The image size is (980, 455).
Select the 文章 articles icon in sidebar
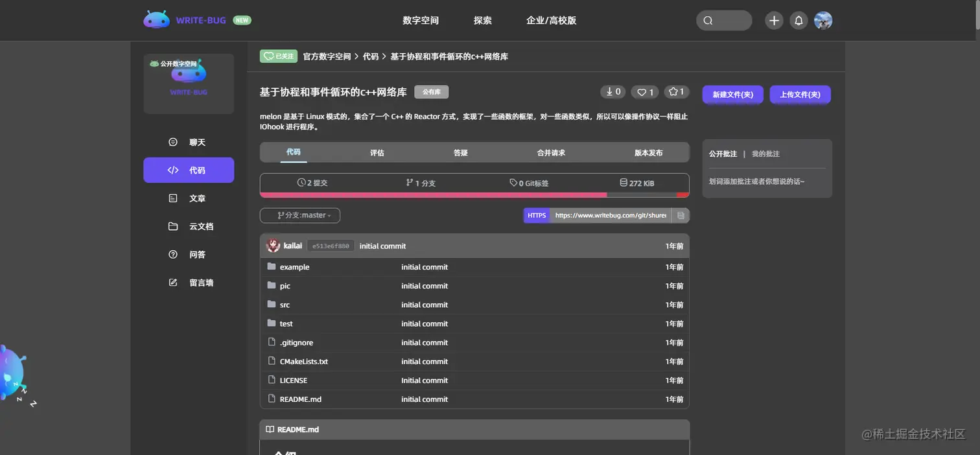pos(171,198)
